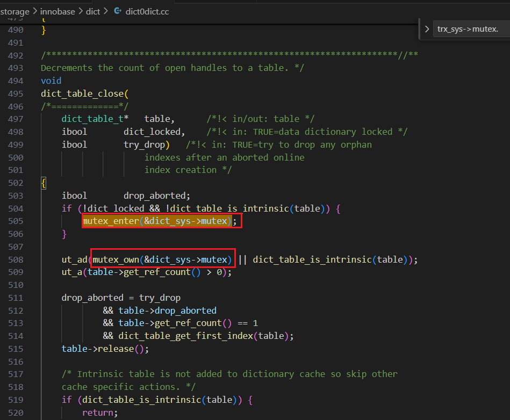Screen dimensions: 510x420
Task: Click 'if (dict_table_is_intrinsic(table))' on line 519
Action: 152,400
